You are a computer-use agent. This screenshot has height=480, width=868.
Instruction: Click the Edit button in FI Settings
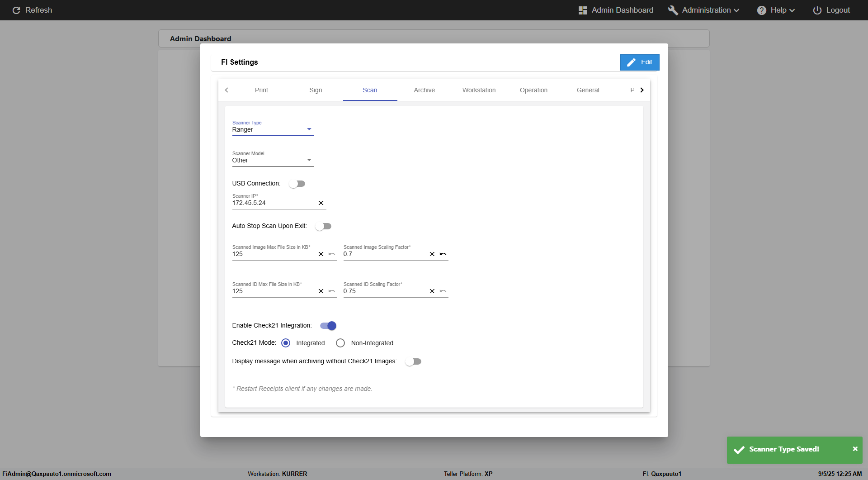pos(640,62)
